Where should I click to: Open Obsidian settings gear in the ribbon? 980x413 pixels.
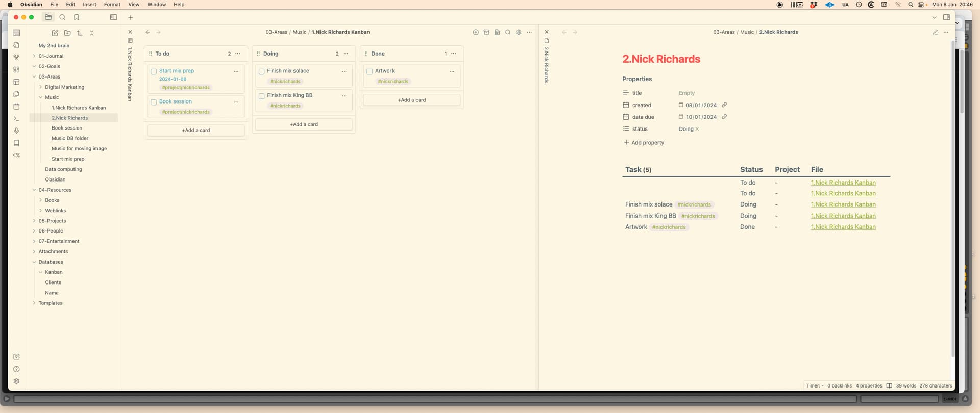(16, 381)
